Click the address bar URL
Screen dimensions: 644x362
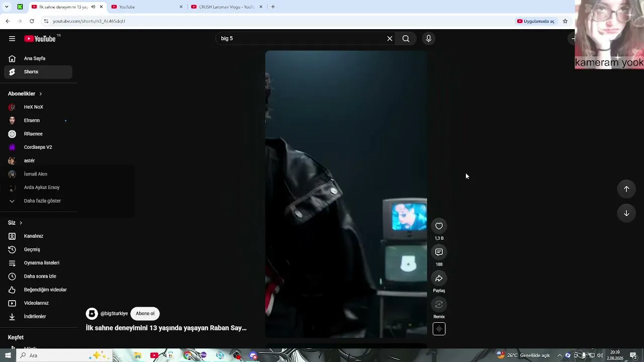pos(89,21)
